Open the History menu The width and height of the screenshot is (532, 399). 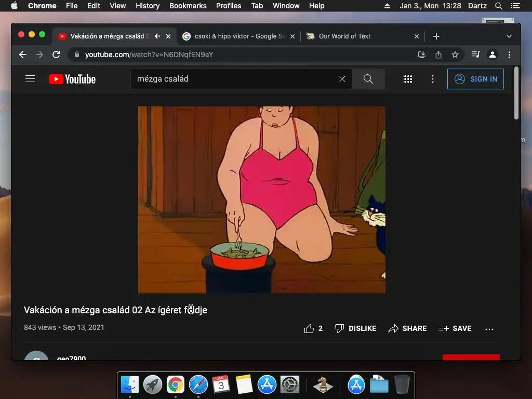click(148, 6)
